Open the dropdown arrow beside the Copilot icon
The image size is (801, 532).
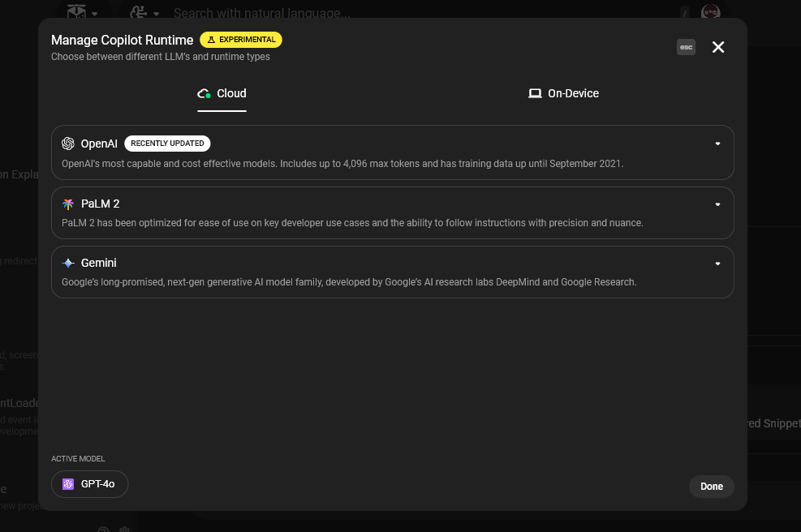tap(156, 14)
